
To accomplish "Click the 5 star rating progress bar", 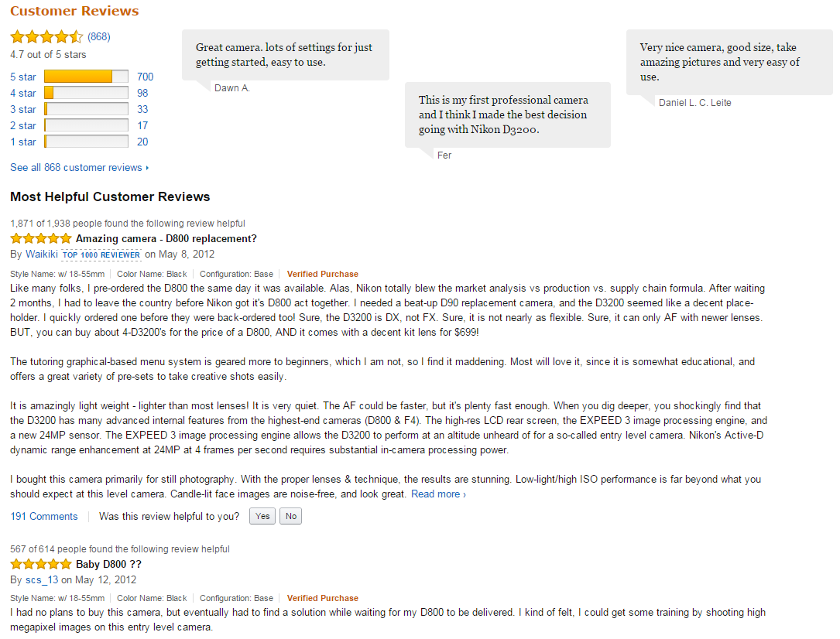I will point(86,77).
